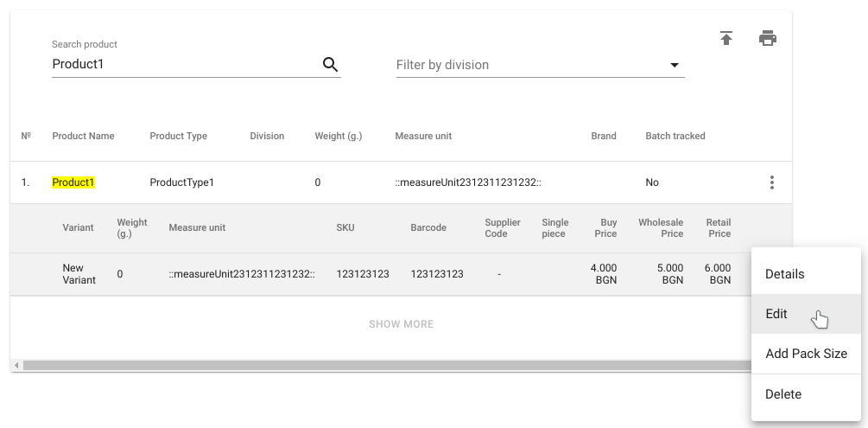Click the Buy Price 4.000 BGN
Screen dimensions: 868x428
pos(604,274)
